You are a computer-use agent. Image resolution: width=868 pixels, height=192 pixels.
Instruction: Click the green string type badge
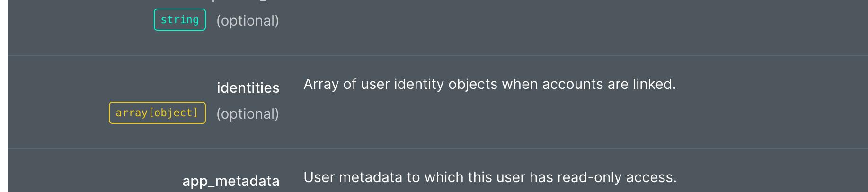[x=180, y=20]
